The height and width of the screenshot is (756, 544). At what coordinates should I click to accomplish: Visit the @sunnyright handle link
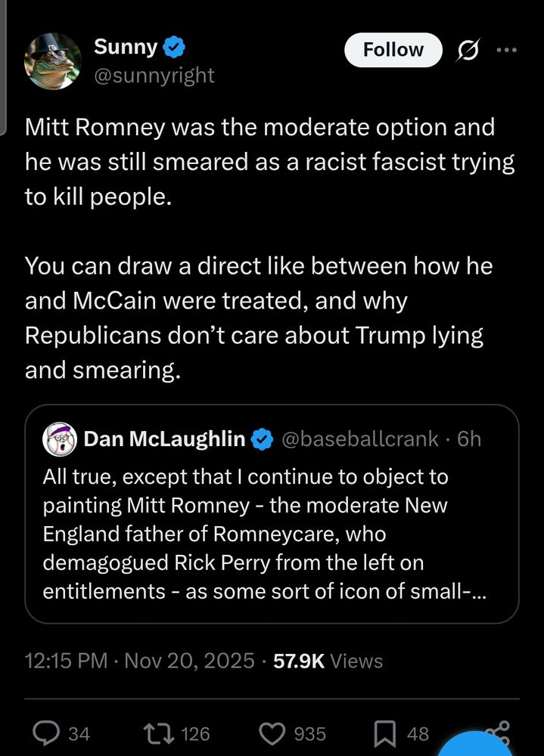[x=154, y=75]
